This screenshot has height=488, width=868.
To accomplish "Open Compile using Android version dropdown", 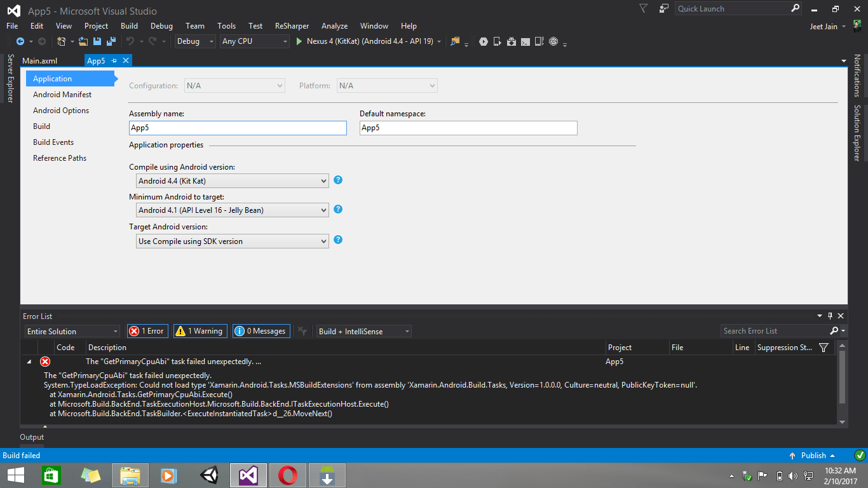I will point(233,180).
